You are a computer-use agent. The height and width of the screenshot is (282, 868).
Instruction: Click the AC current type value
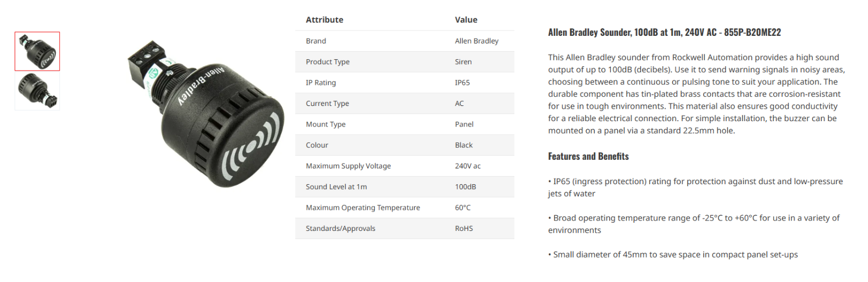[459, 104]
